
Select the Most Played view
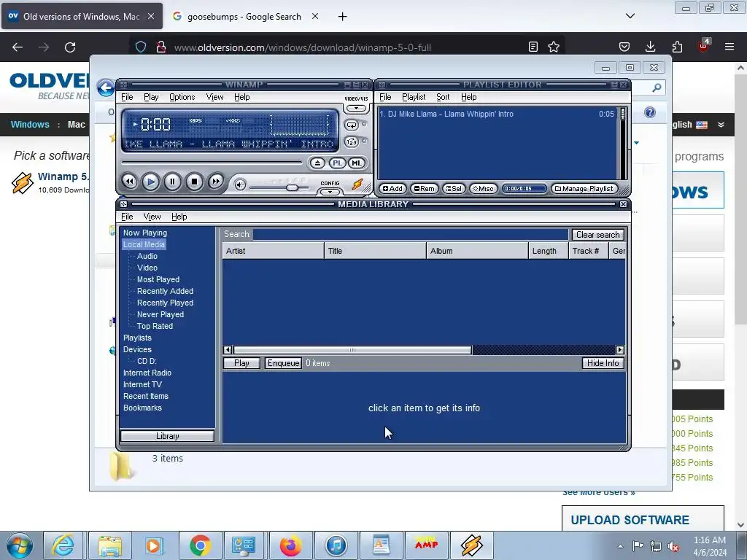158,279
